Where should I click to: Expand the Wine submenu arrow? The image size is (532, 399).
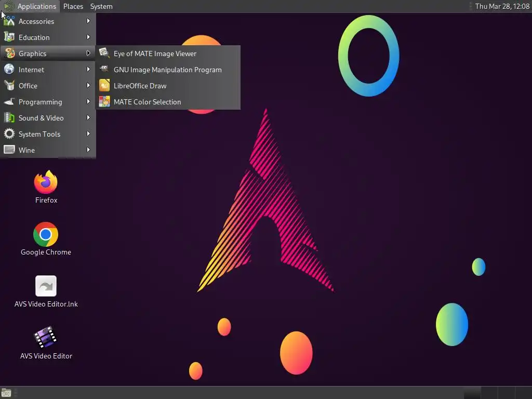pyautogui.click(x=88, y=150)
